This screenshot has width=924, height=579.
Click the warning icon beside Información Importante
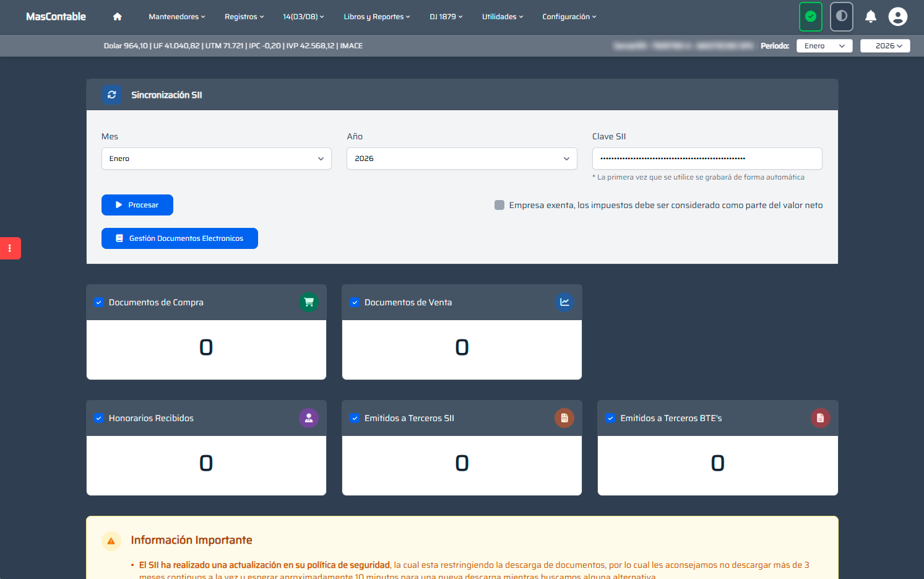coord(111,541)
